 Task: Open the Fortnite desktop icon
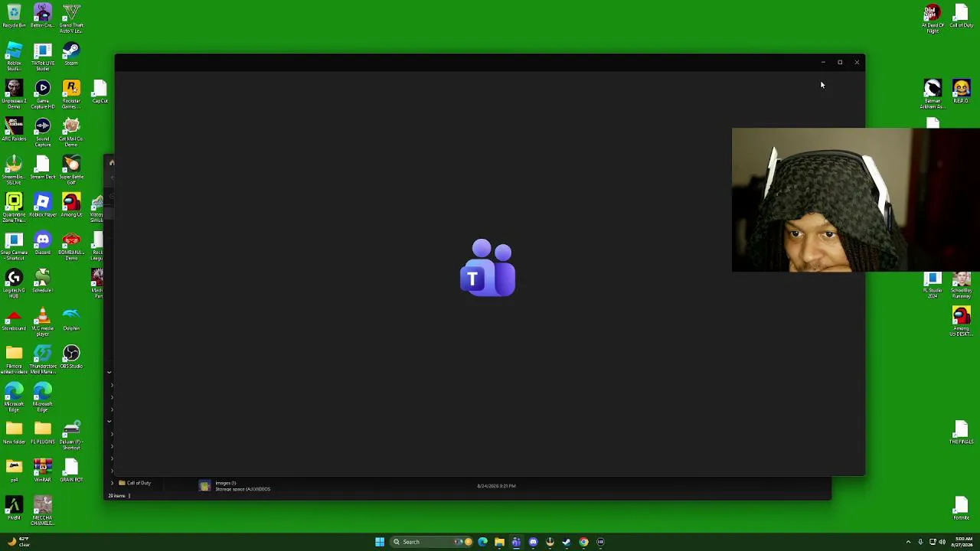(961, 507)
